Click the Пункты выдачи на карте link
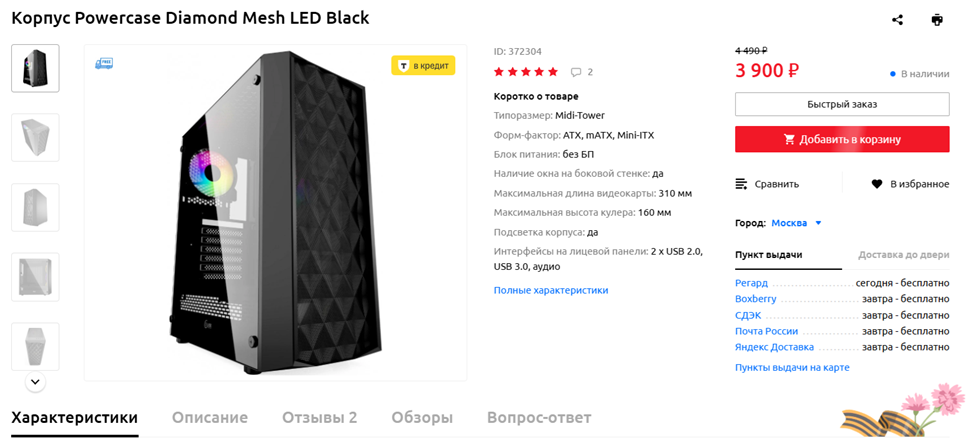 tap(792, 367)
